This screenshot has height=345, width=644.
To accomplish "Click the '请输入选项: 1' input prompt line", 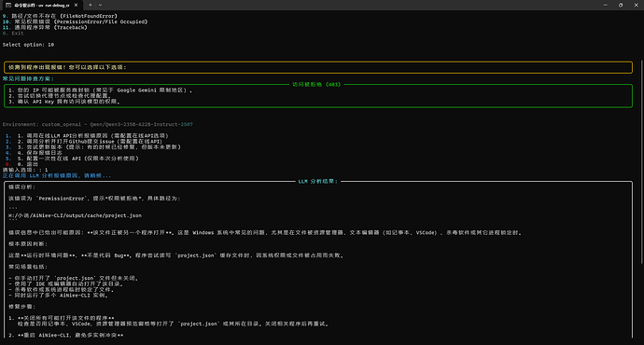I will [x=25, y=170].
